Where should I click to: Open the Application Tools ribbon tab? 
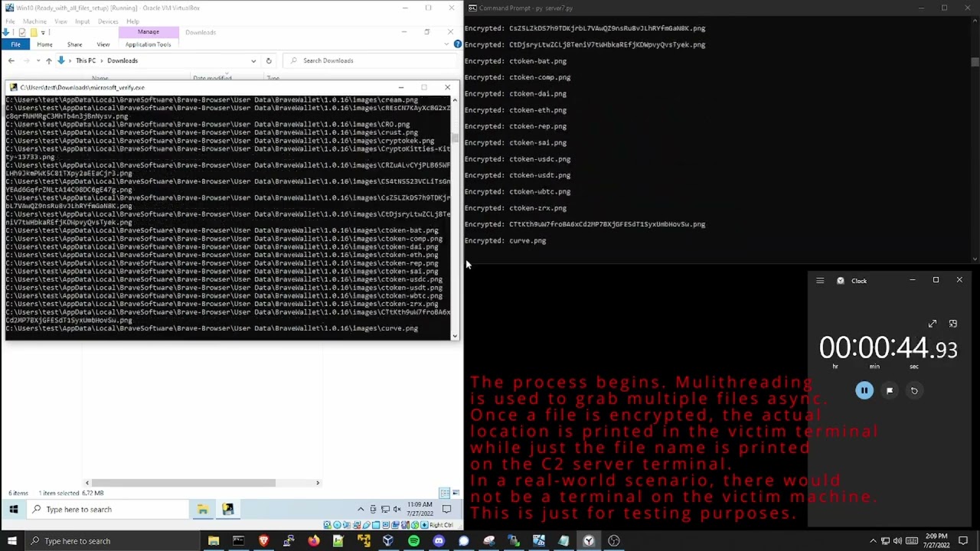click(x=149, y=44)
